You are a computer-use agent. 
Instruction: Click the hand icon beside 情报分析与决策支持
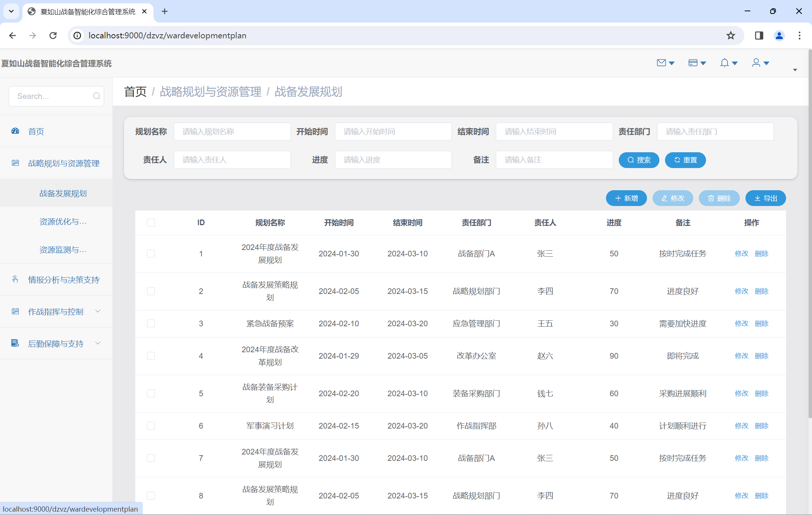tap(15, 279)
